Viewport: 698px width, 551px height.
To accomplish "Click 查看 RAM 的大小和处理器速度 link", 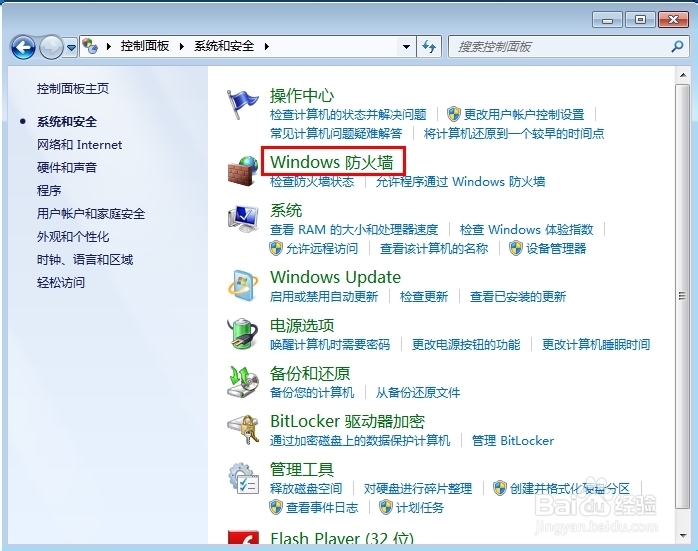I will point(354,230).
